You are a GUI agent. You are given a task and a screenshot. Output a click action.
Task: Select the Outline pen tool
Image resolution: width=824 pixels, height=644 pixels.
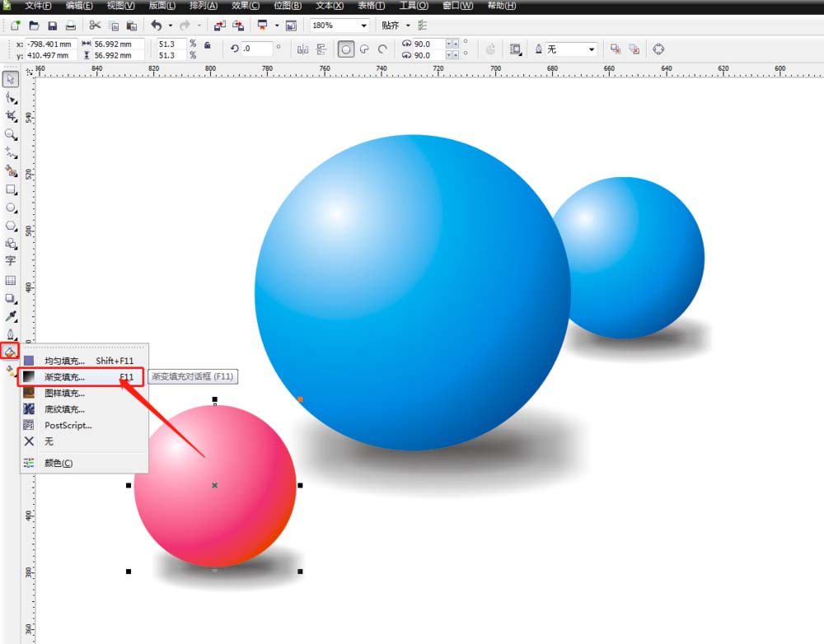11,334
